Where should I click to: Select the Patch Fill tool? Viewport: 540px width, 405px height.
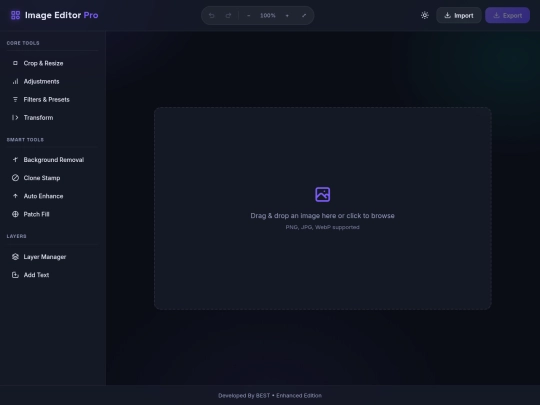[x=52, y=214]
